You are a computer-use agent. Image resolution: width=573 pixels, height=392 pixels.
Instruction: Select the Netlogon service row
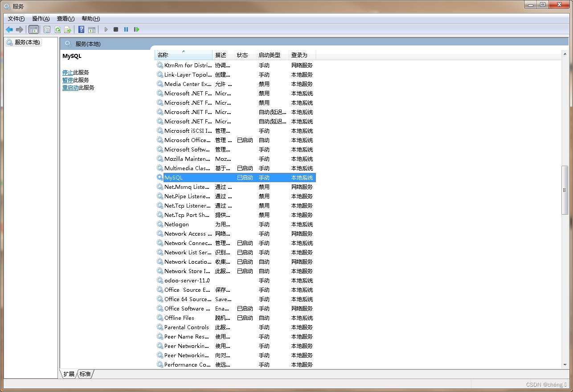point(176,225)
